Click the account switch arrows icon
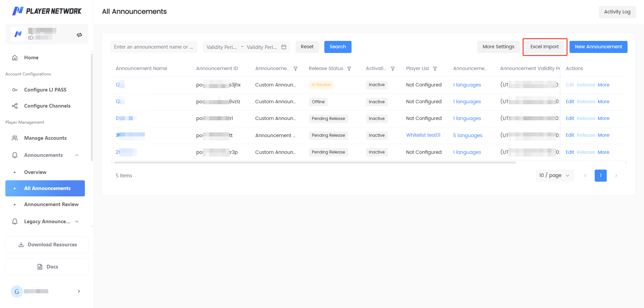 [x=79, y=35]
